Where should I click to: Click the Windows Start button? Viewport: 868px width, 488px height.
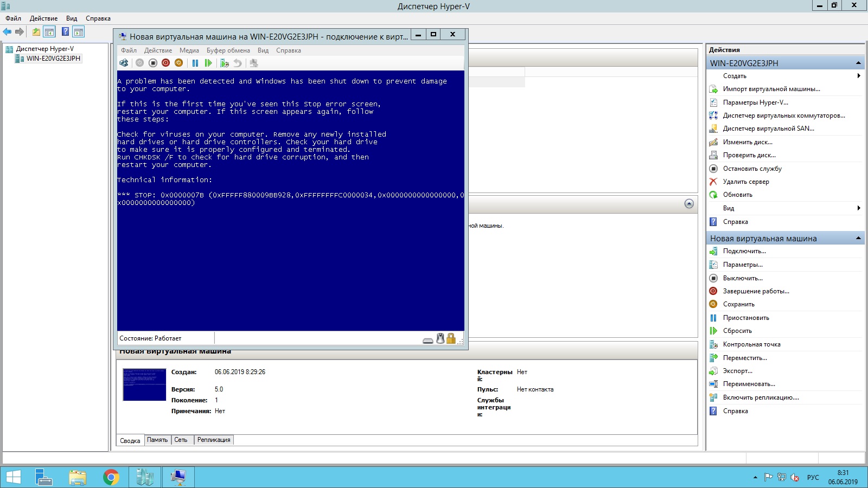click(x=13, y=477)
